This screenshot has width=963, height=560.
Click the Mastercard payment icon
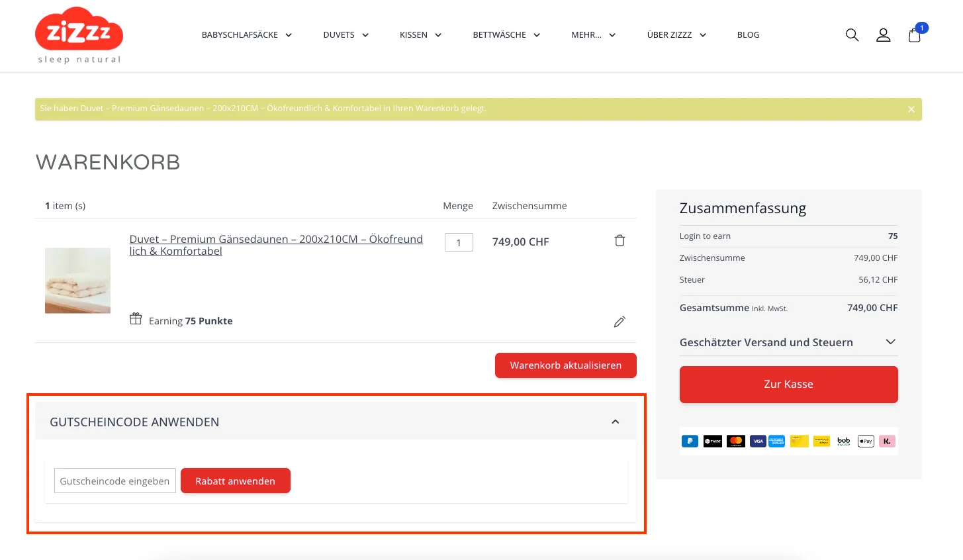pyautogui.click(x=736, y=441)
